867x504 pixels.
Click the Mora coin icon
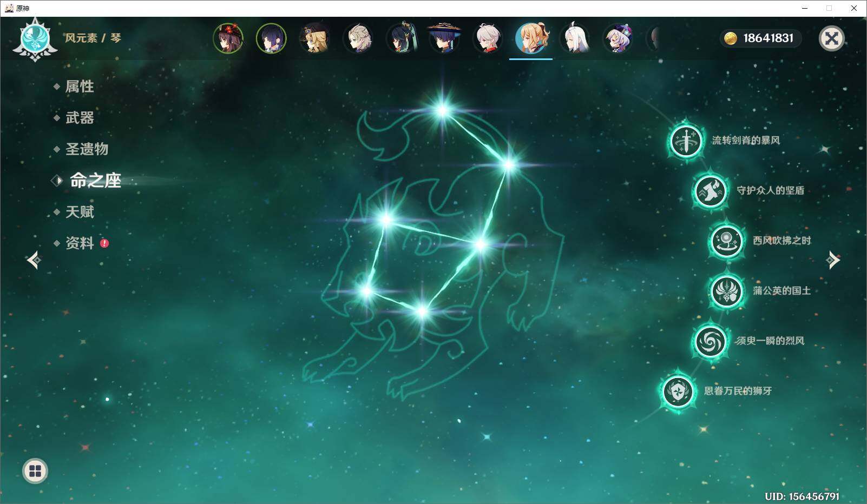731,38
